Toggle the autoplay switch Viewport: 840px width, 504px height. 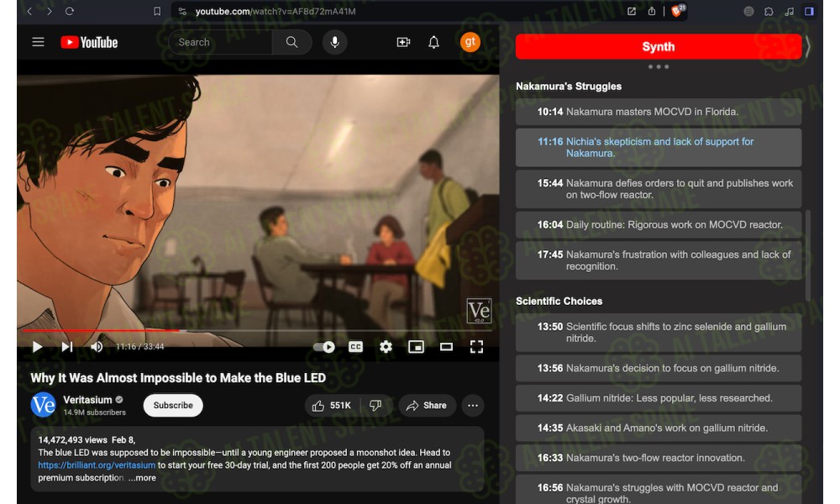point(324,347)
